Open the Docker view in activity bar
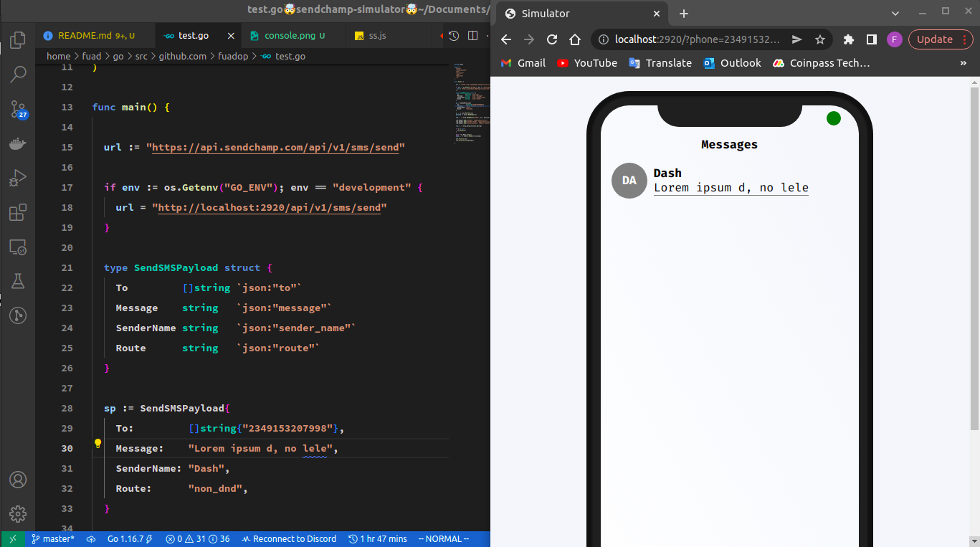 [x=18, y=143]
